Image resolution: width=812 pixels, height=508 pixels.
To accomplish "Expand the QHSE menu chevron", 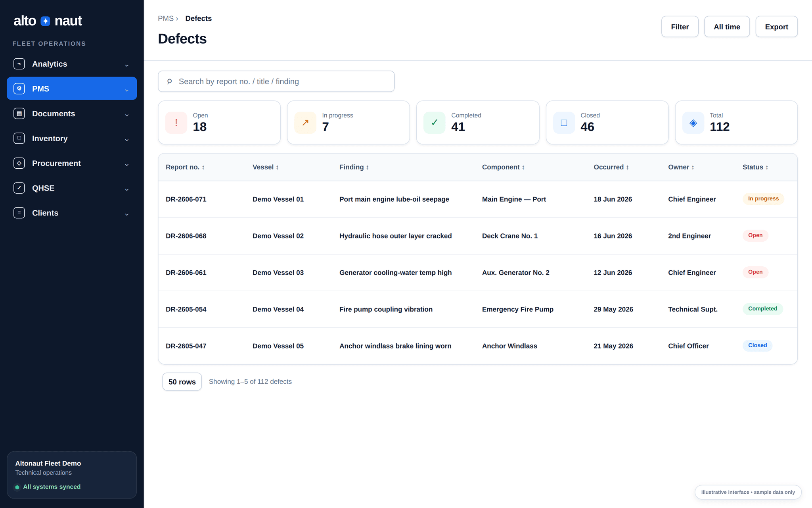I will tap(127, 189).
